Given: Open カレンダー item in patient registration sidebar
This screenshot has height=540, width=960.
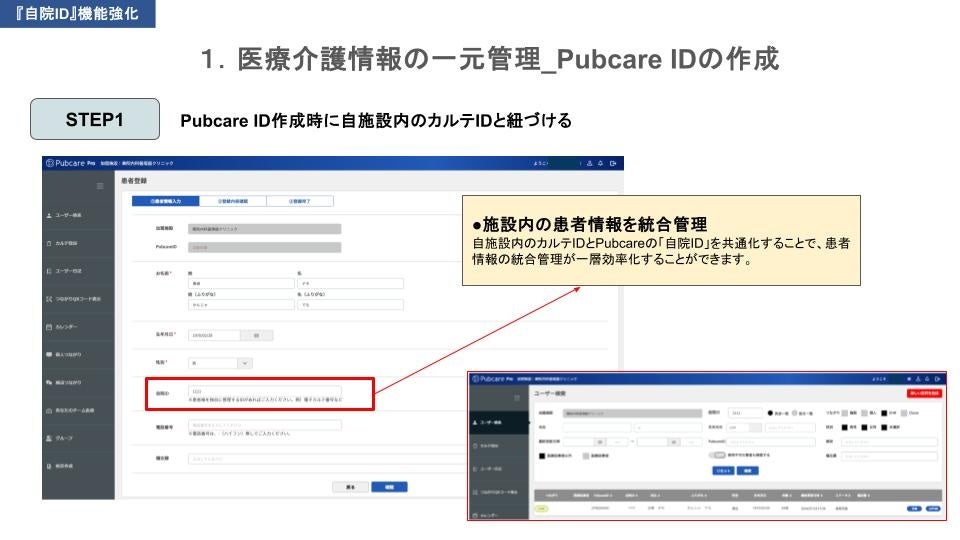Looking at the screenshot, I should click(x=78, y=327).
